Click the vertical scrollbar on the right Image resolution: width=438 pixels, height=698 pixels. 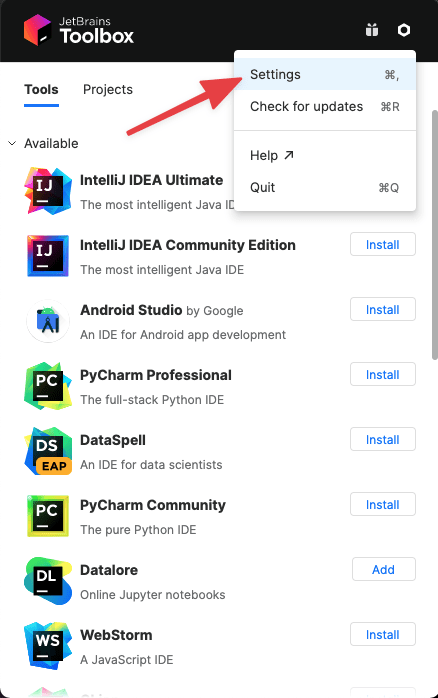[435, 235]
